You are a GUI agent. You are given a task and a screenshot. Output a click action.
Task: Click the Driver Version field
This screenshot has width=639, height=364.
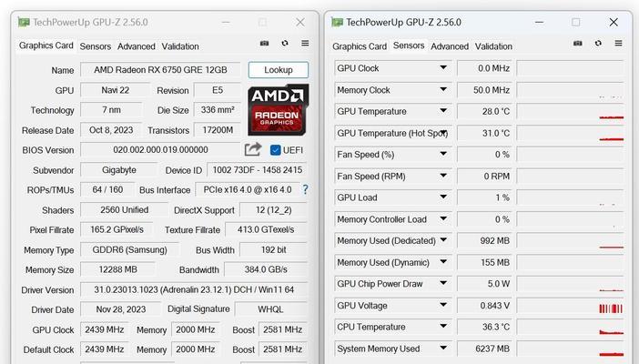(194, 289)
